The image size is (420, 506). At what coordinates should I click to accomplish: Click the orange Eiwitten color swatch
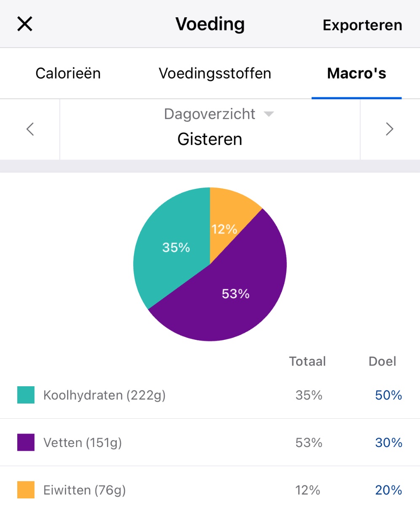point(26,490)
